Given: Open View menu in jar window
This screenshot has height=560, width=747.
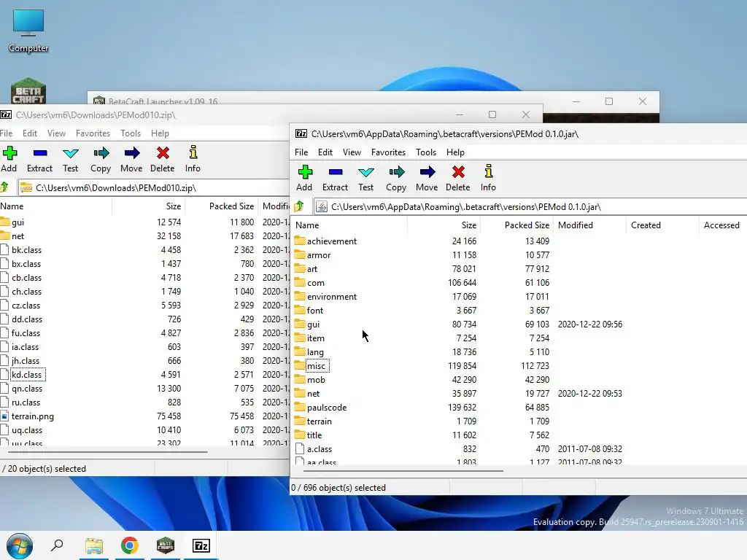Looking at the screenshot, I should click(x=352, y=152).
